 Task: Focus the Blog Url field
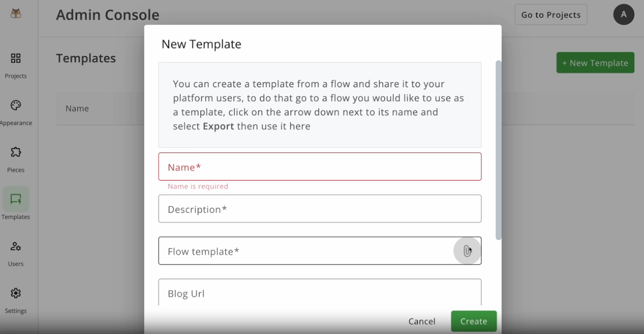(320, 293)
